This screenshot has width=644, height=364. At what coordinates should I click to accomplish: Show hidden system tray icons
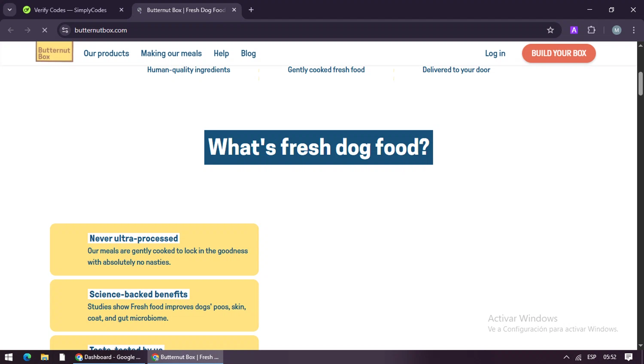coord(566,357)
